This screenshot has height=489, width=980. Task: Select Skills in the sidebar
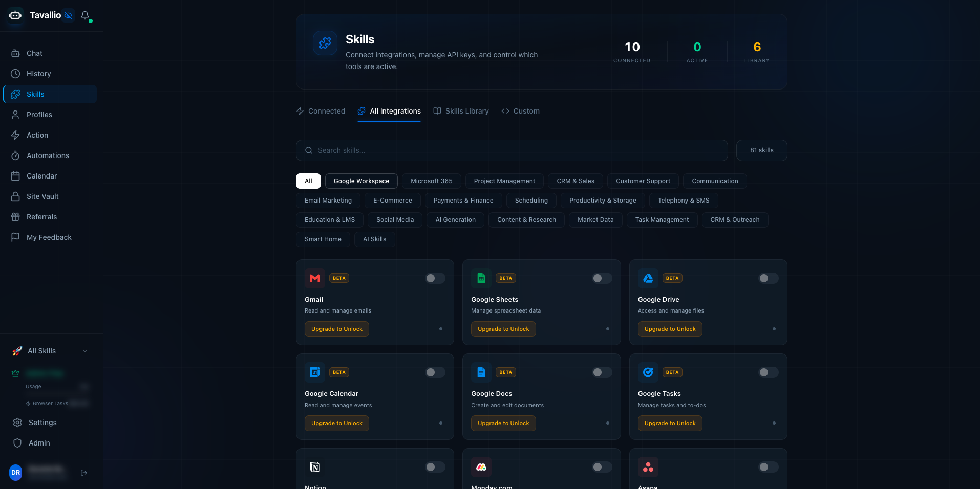click(50, 94)
